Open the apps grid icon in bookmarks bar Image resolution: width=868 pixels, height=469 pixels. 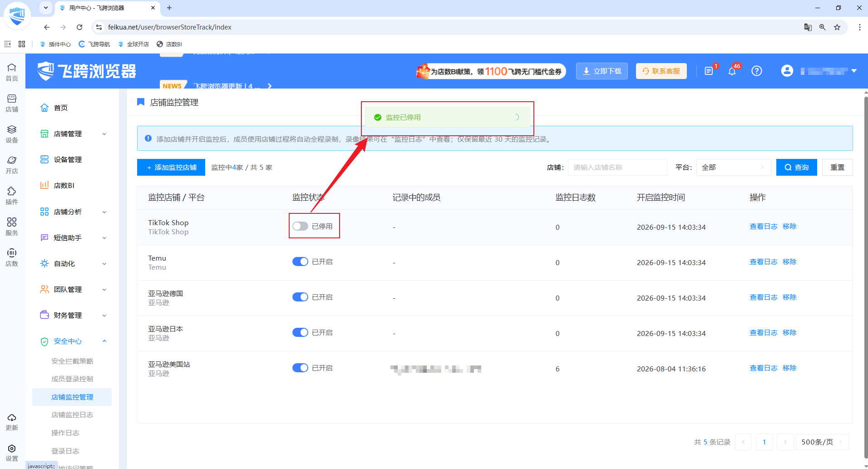pyautogui.click(x=22, y=44)
